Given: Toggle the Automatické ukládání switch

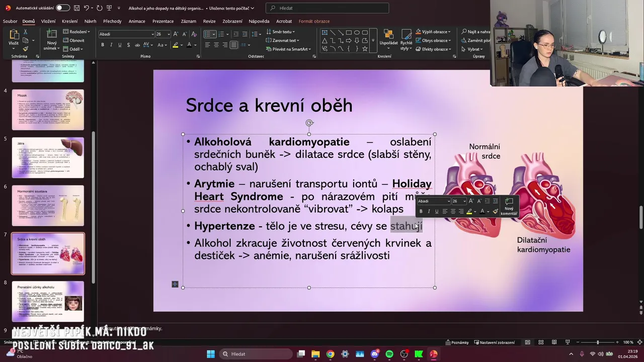Looking at the screenshot, I should coord(62,8).
